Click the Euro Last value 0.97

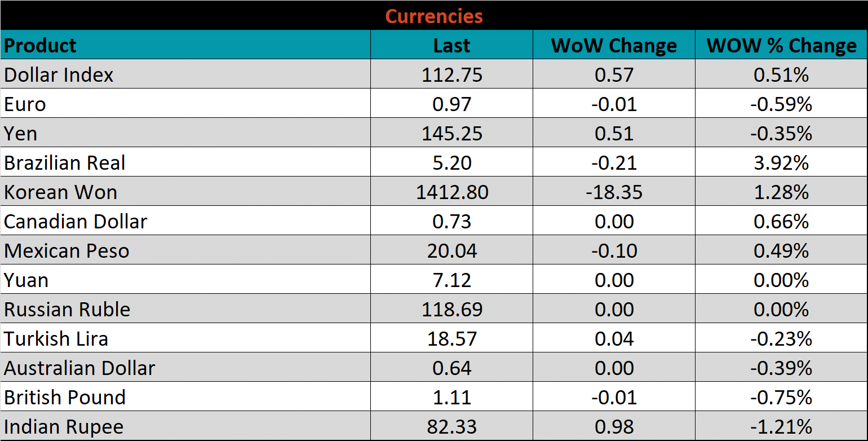(451, 104)
